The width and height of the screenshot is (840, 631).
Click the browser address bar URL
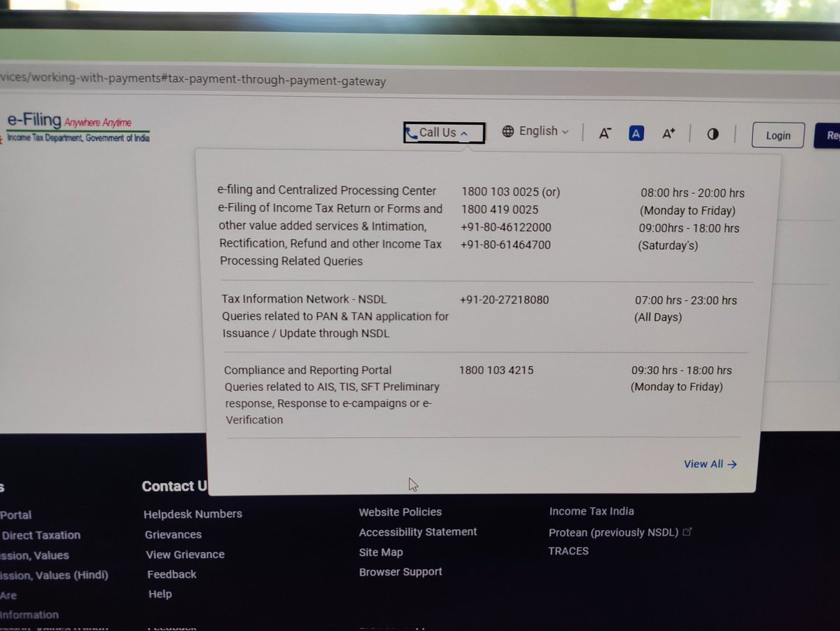click(193, 81)
